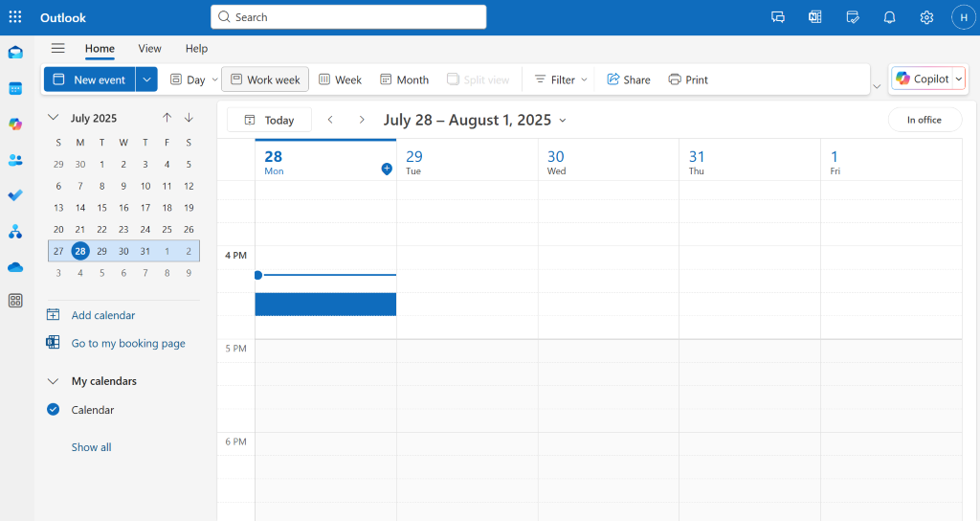Click in the Search box
Image resolution: width=980 pixels, height=521 pixels.
[348, 17]
